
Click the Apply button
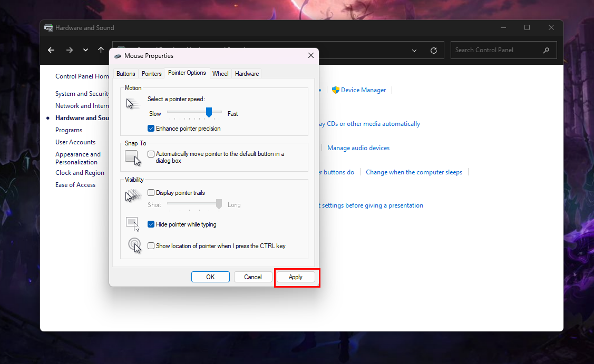point(296,277)
